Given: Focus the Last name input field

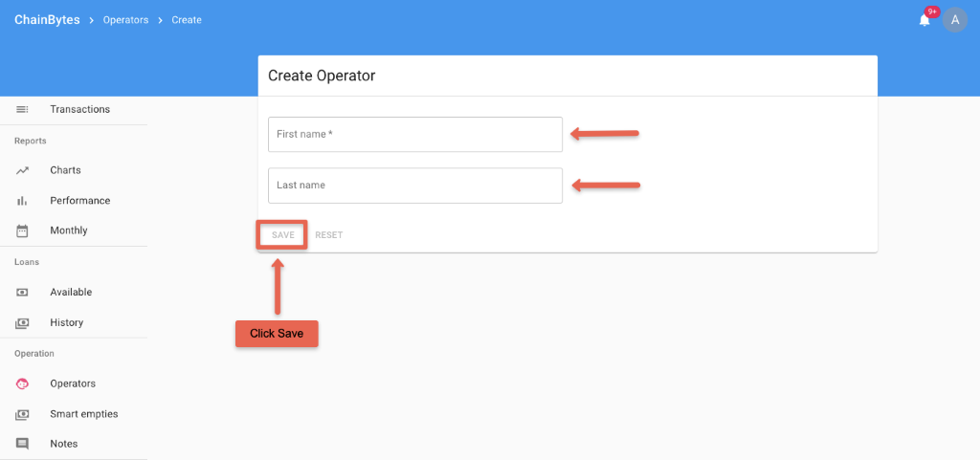Looking at the screenshot, I should 415,186.
